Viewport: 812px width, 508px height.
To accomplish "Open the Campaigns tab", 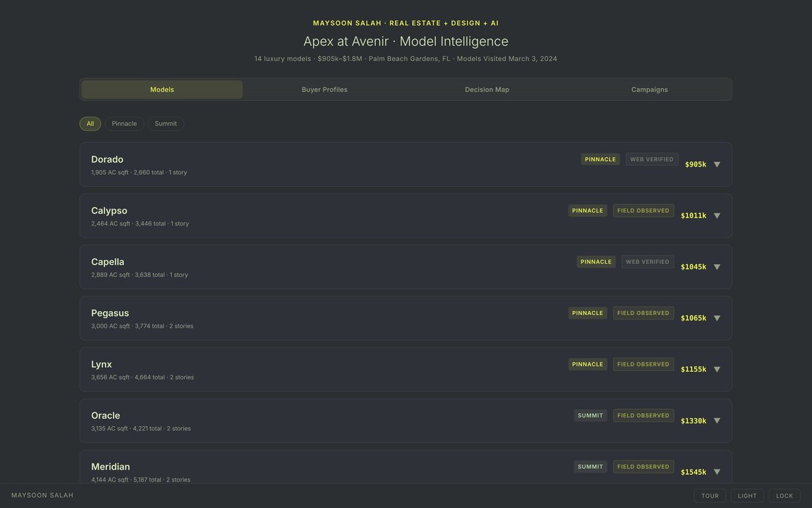I will pos(650,89).
